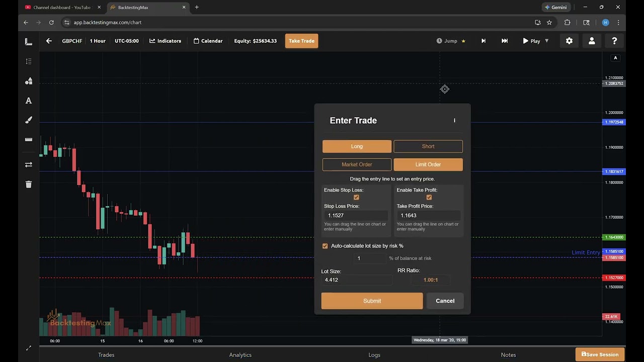Choose Market Order type
The image size is (644, 362).
[x=357, y=164]
